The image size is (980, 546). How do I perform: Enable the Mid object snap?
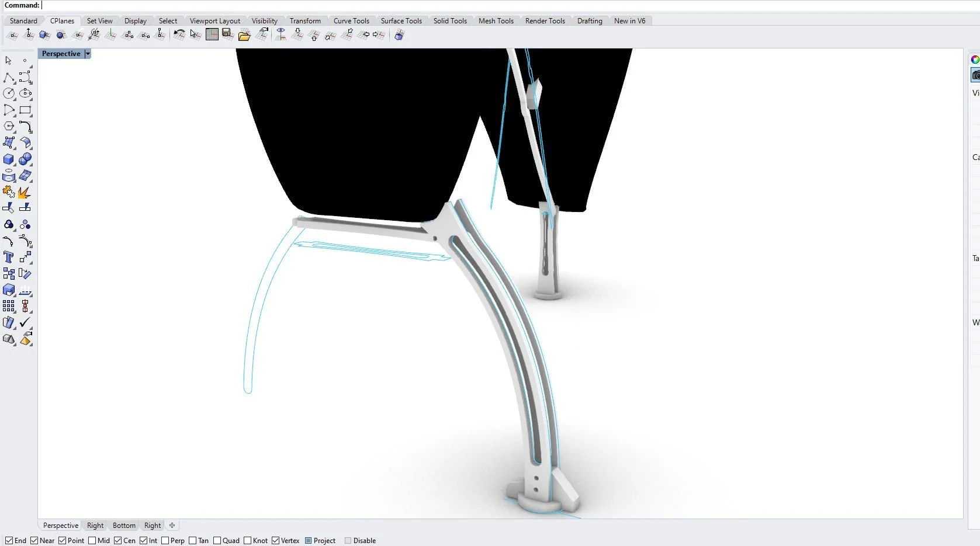pos(99,541)
